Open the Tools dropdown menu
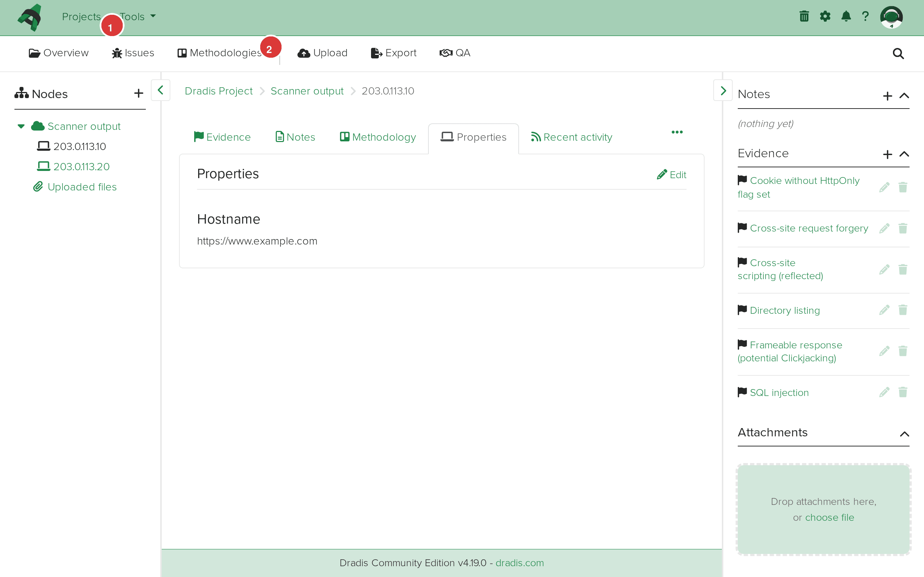The width and height of the screenshot is (924, 577). pos(138,17)
